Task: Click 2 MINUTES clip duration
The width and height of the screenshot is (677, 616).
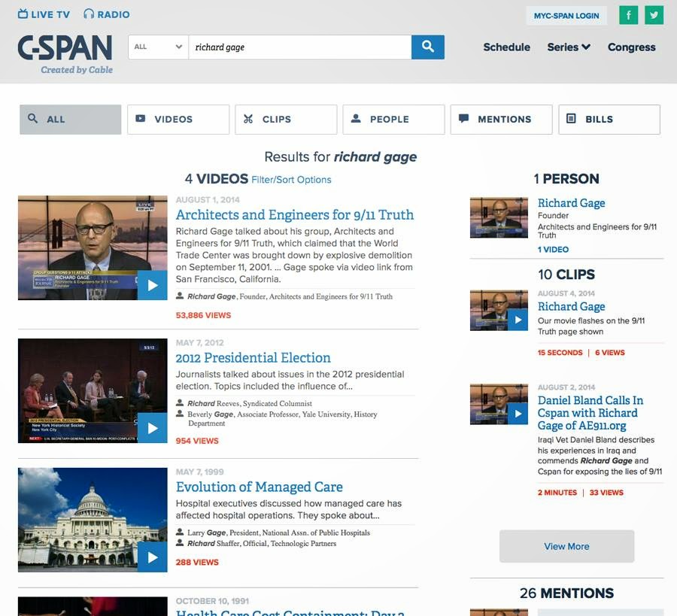Action: pos(557,493)
